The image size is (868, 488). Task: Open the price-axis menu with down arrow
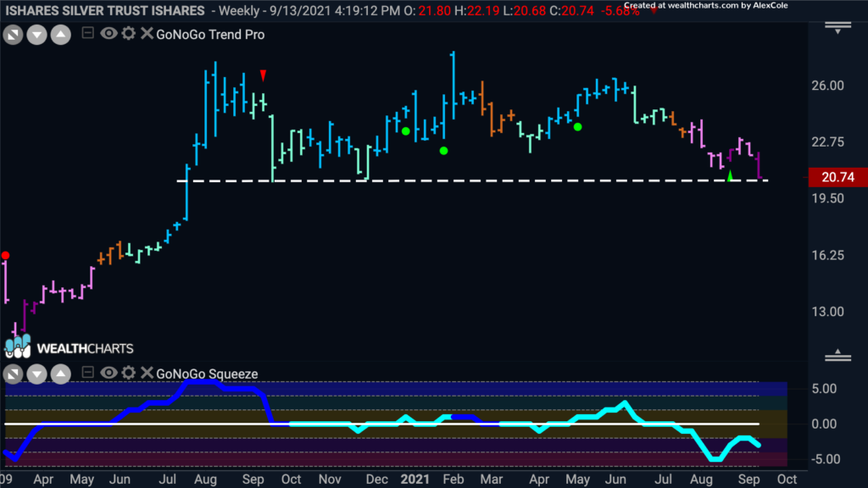coord(838,28)
